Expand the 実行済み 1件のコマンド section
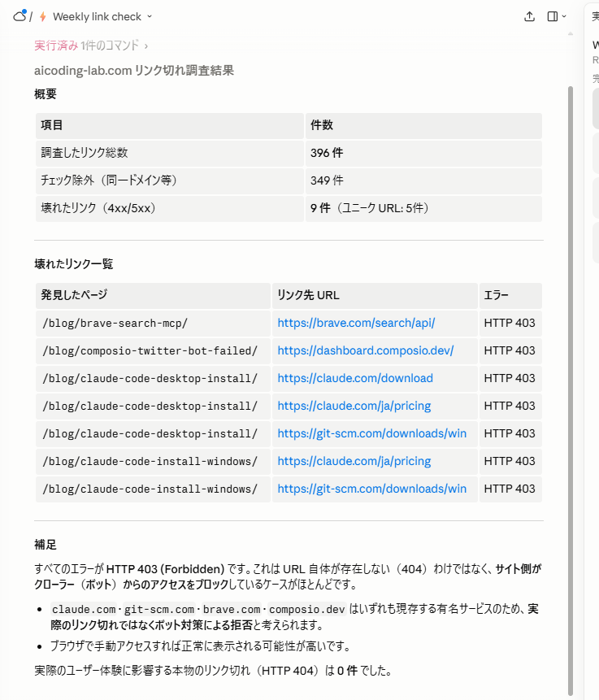The height and width of the screenshot is (700, 599). pos(91,46)
